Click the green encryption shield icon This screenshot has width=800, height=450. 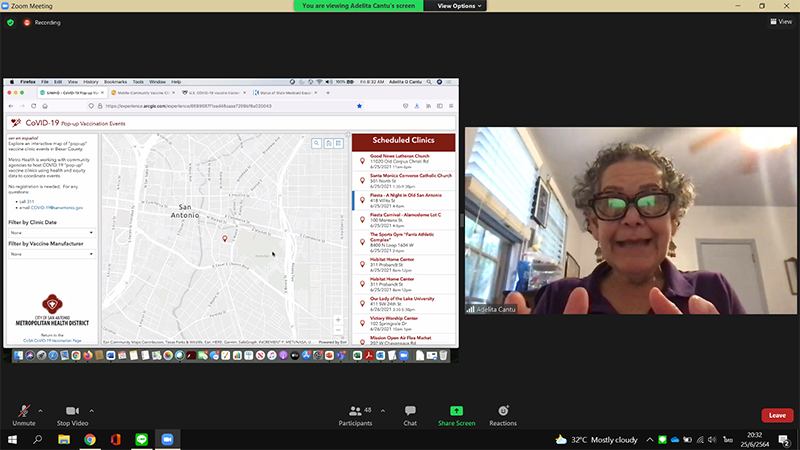click(x=10, y=22)
